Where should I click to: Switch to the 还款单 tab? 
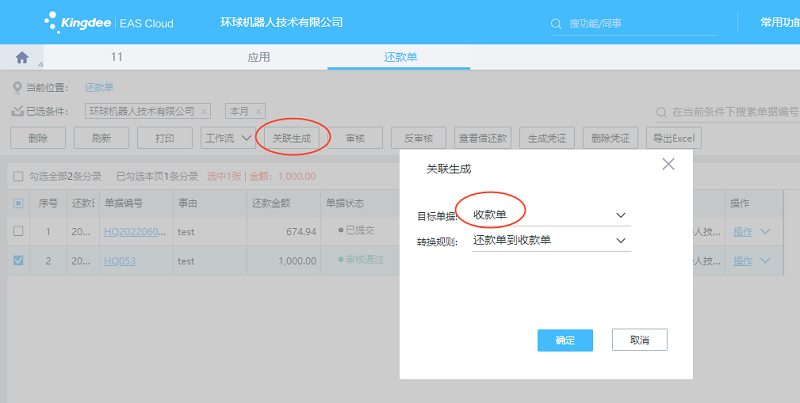(x=400, y=58)
